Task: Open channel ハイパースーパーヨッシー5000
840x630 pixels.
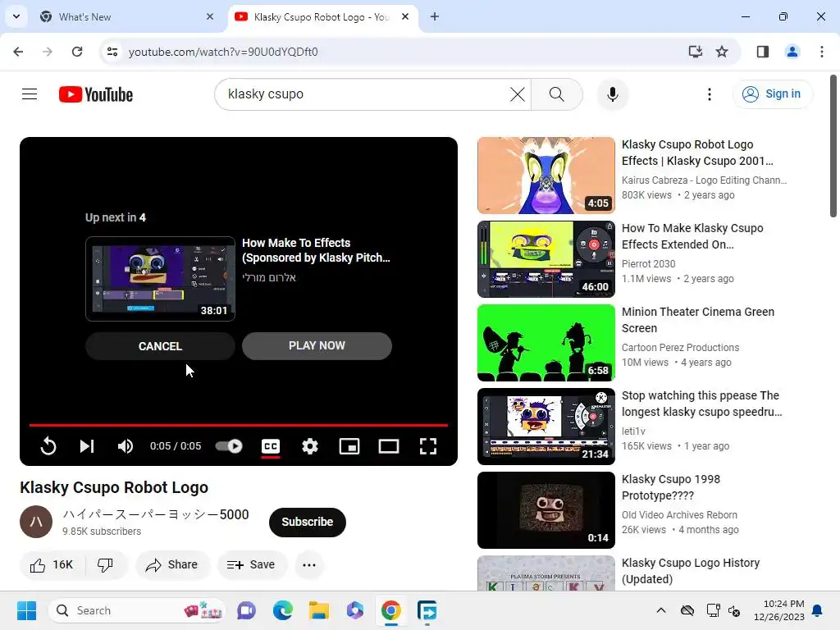Action: click(156, 514)
